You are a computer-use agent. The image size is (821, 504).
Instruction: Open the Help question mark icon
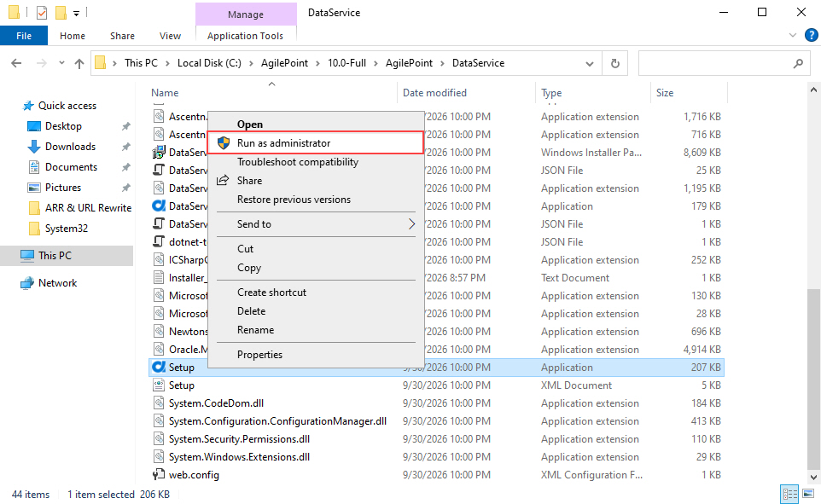click(811, 35)
